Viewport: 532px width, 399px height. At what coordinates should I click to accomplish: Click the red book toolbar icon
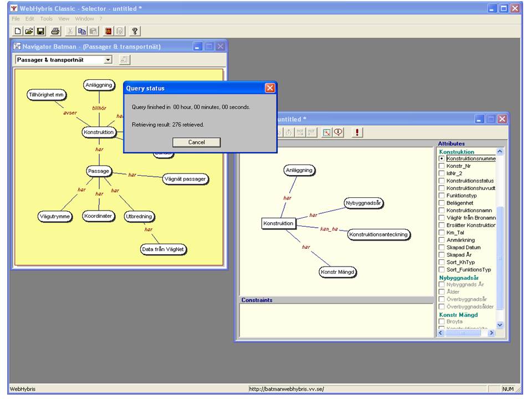(108, 31)
